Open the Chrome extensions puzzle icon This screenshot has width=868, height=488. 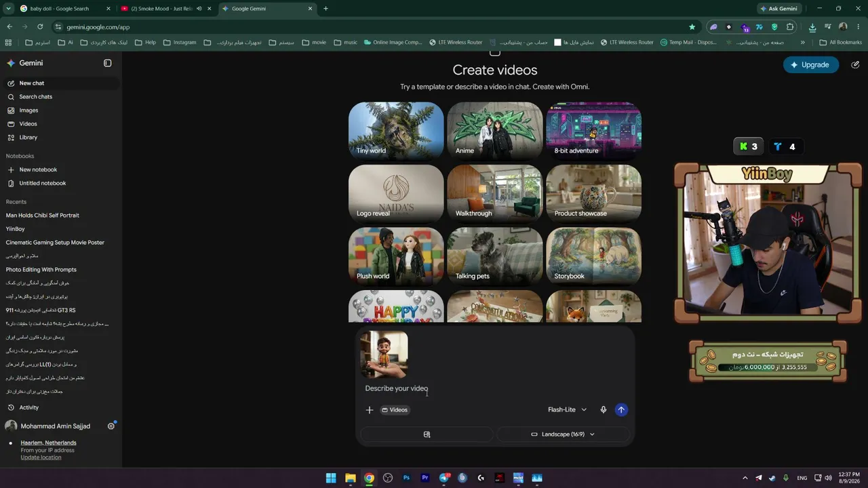[790, 27]
